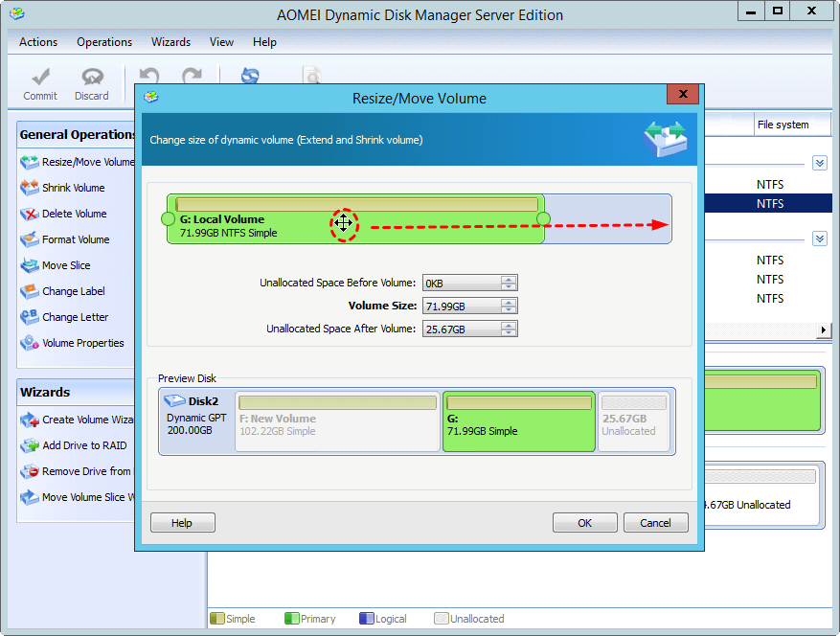Click OK in Resize/Move Volume dialog
Viewport: 840px width, 636px height.
click(x=584, y=523)
